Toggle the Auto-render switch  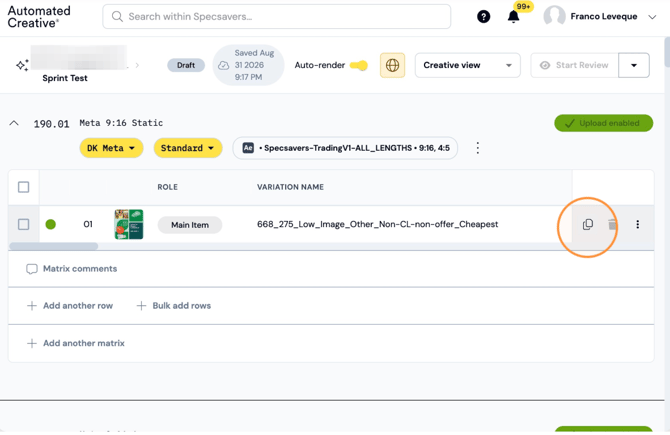359,65
